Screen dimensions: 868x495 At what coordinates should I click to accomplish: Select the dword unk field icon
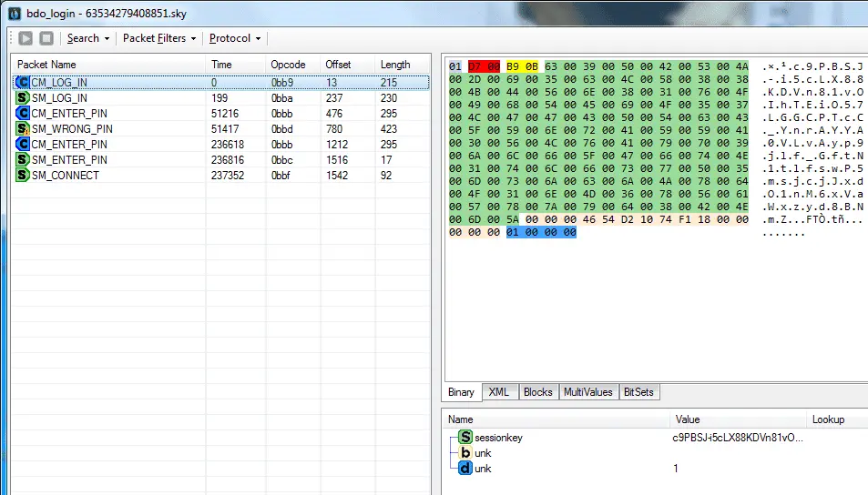tap(465, 468)
